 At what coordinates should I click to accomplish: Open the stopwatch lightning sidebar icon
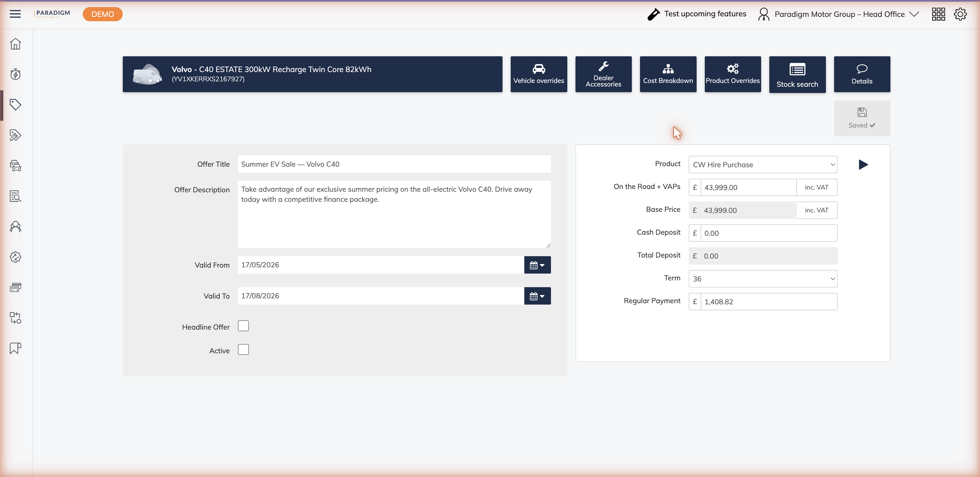[x=16, y=74]
